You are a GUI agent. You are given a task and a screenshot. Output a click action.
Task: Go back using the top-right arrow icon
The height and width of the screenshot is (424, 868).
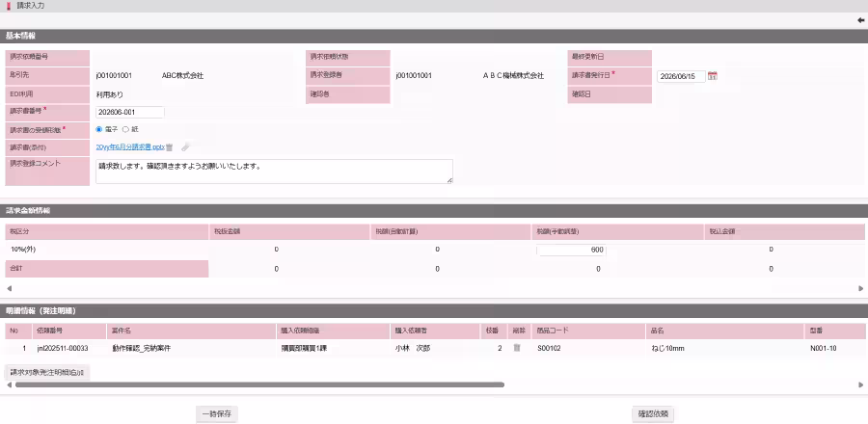click(861, 20)
